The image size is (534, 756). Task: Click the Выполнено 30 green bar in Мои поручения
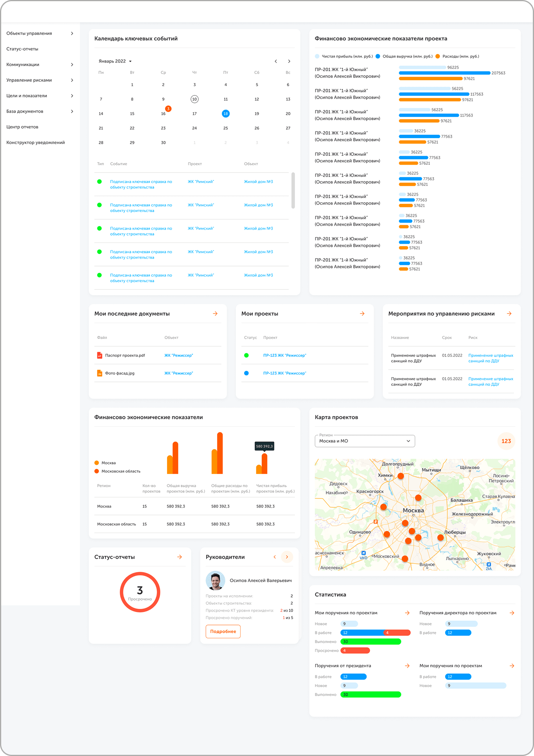pos(371,642)
